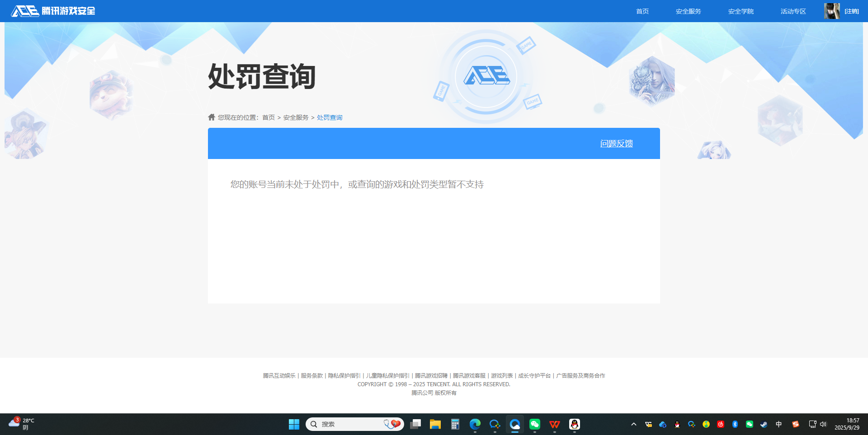This screenshot has width=868, height=435.
Task: Open the 安全服务 navigation dropdown
Action: click(688, 11)
